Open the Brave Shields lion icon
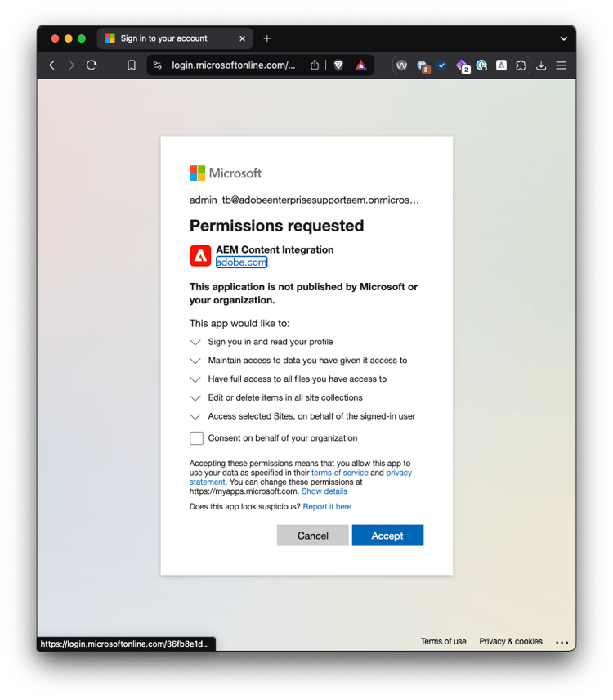 click(x=338, y=65)
